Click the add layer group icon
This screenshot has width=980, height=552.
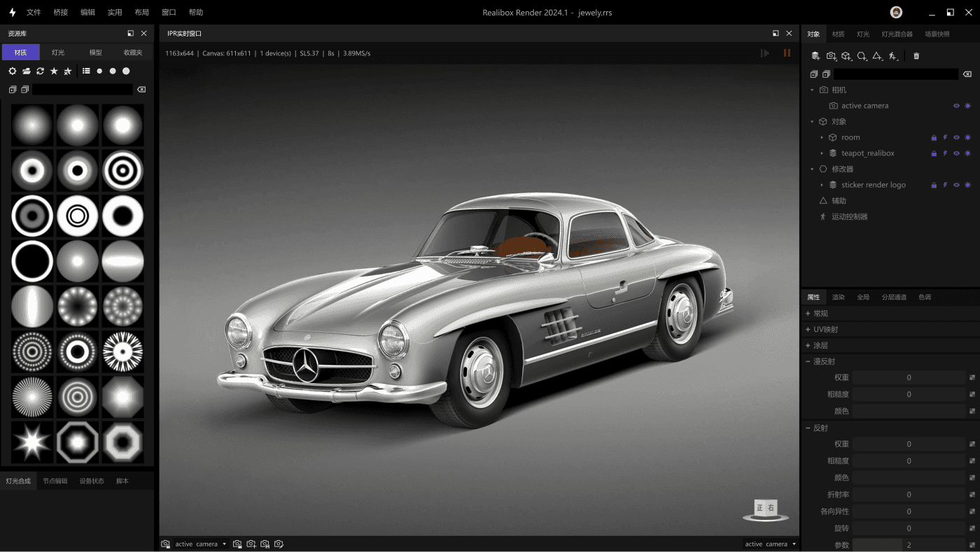coord(815,56)
